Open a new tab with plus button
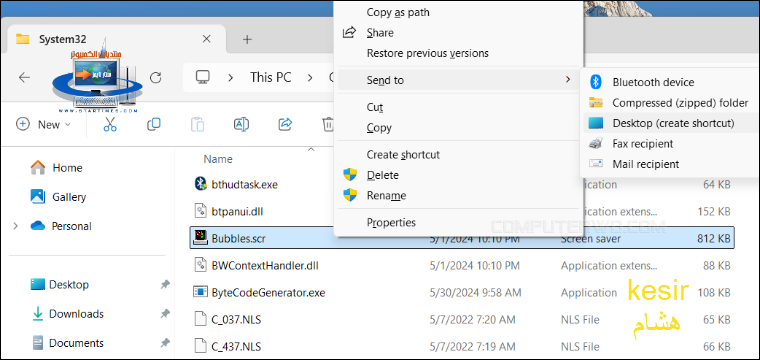This screenshot has width=760, height=360. (x=247, y=39)
